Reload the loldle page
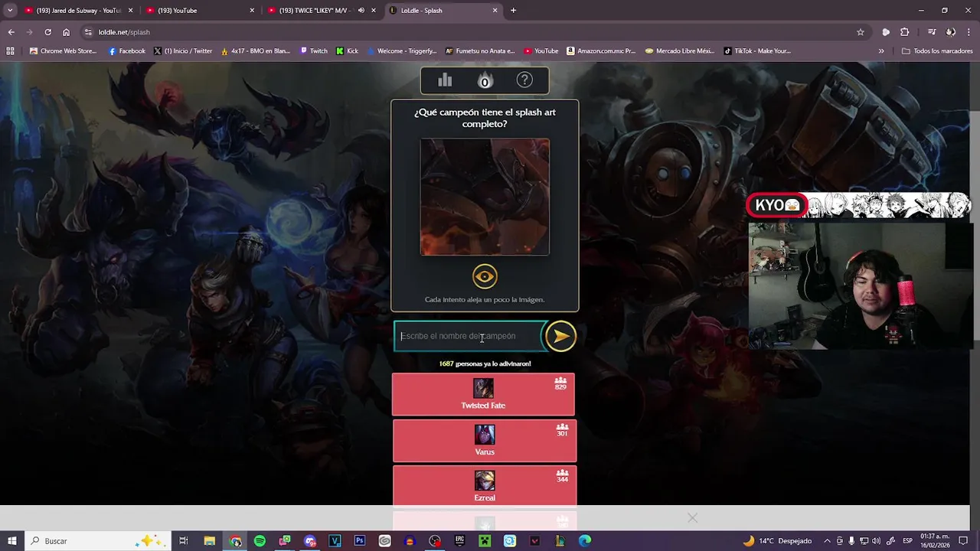This screenshot has height=551, width=980. (x=47, y=32)
